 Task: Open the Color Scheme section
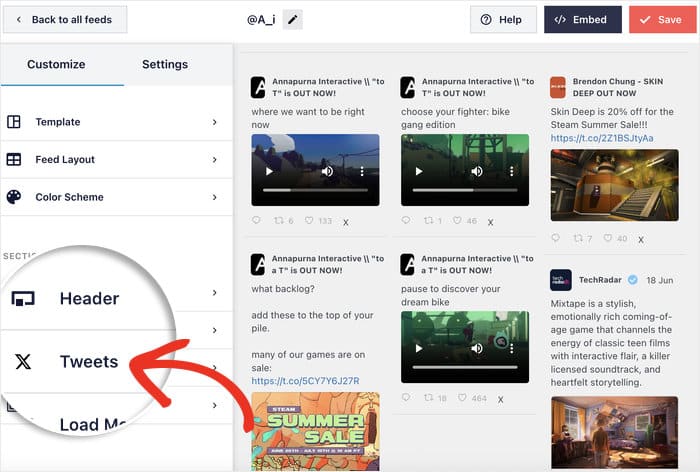point(116,197)
